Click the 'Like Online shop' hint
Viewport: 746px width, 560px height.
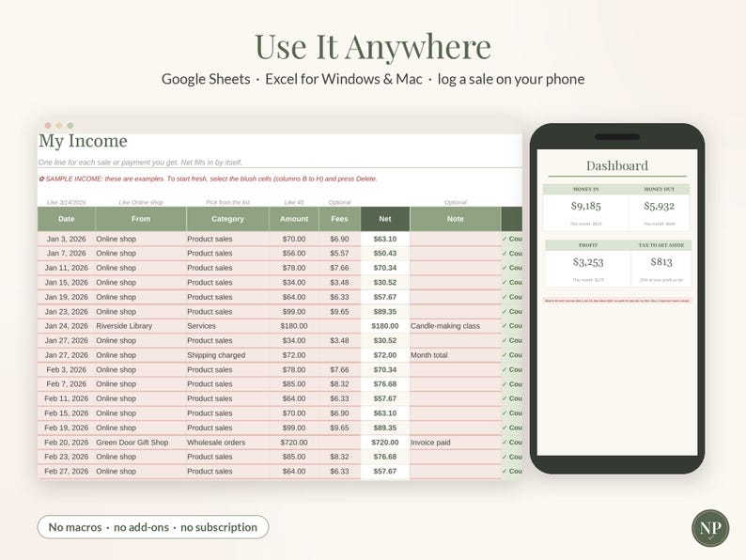tap(141, 202)
